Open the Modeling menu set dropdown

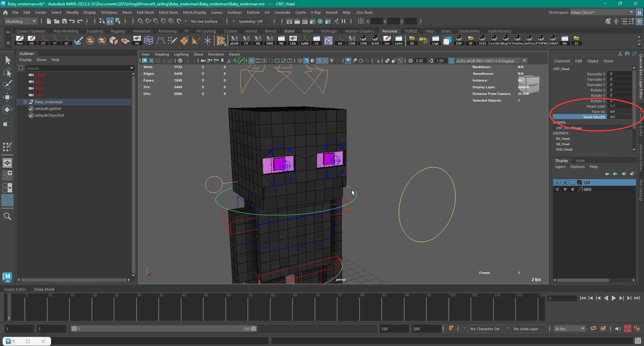point(21,21)
